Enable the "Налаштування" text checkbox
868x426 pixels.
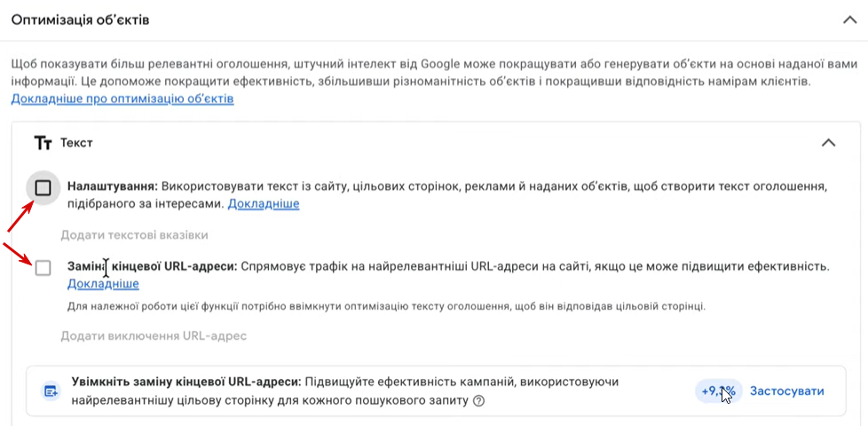pos(43,188)
